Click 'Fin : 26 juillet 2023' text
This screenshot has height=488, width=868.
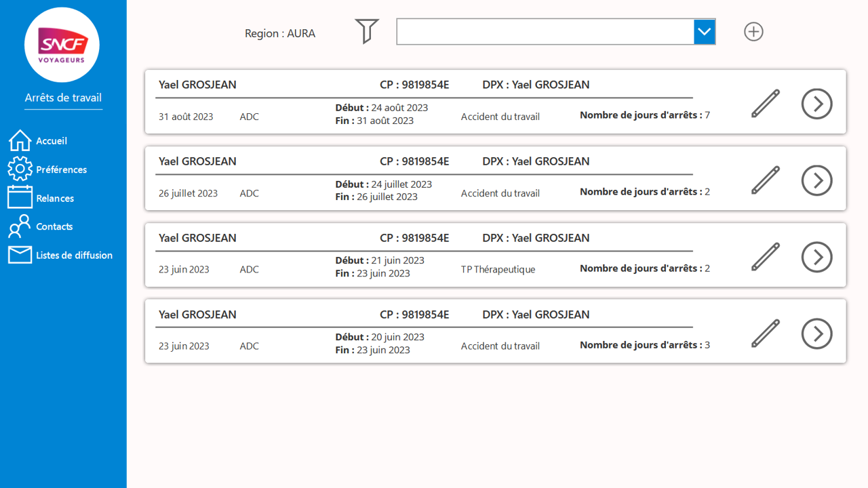click(x=376, y=197)
